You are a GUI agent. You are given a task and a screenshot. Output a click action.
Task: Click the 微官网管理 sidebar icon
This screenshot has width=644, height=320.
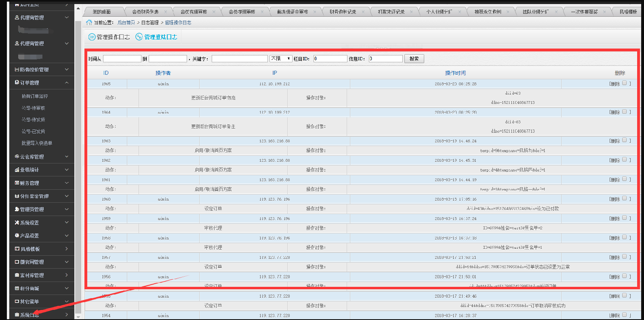pyautogui.click(x=17, y=262)
